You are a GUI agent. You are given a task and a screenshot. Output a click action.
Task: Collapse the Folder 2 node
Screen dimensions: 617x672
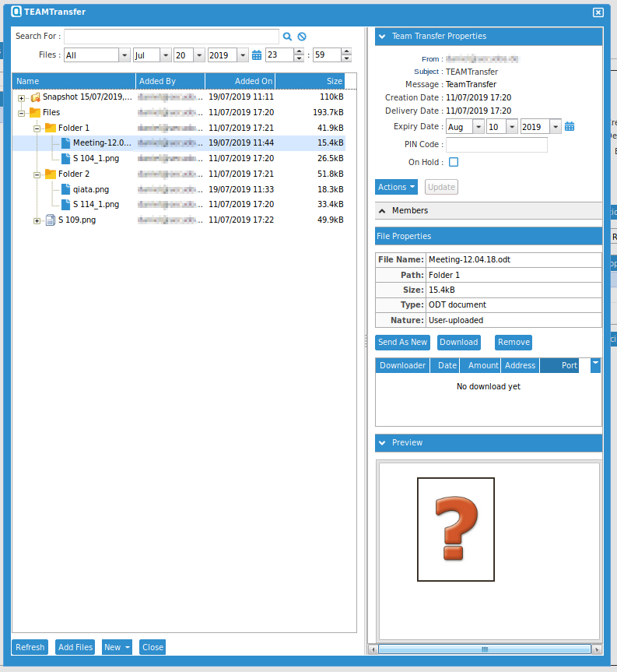pyautogui.click(x=37, y=174)
